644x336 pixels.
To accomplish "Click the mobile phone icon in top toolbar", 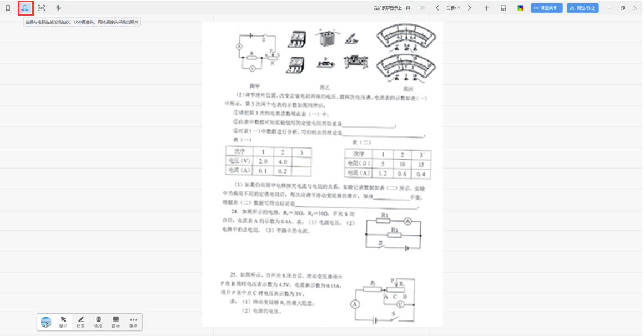I will coord(8,8).
